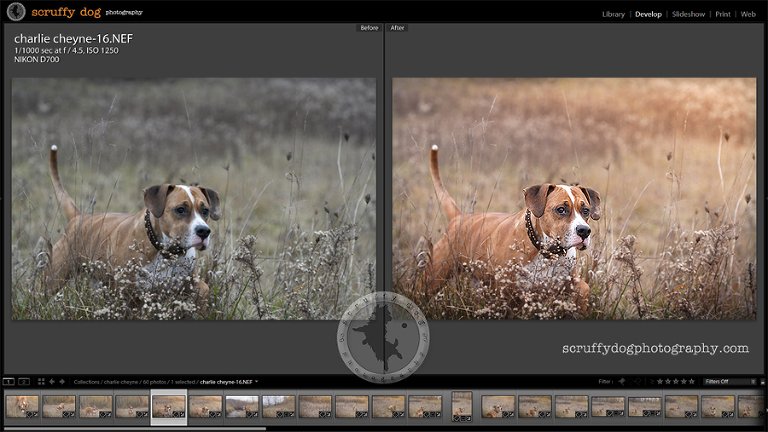768x432 pixels.
Task: Click the main window display button
Action: pos(9,382)
